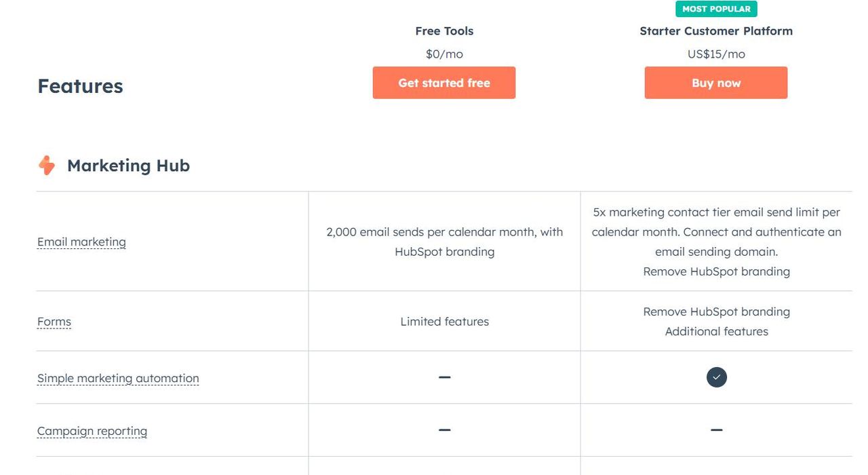The width and height of the screenshot is (868, 475).
Task: Select the Simple marketing automation link
Action: click(x=118, y=378)
